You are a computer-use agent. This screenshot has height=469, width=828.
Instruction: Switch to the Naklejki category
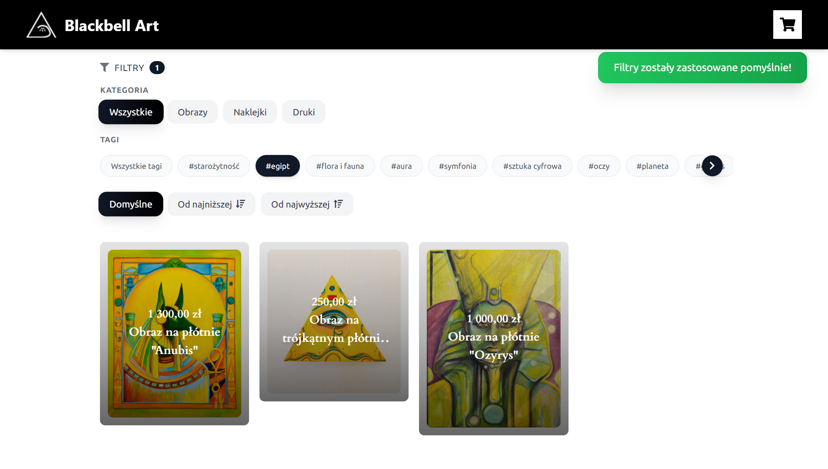(250, 112)
